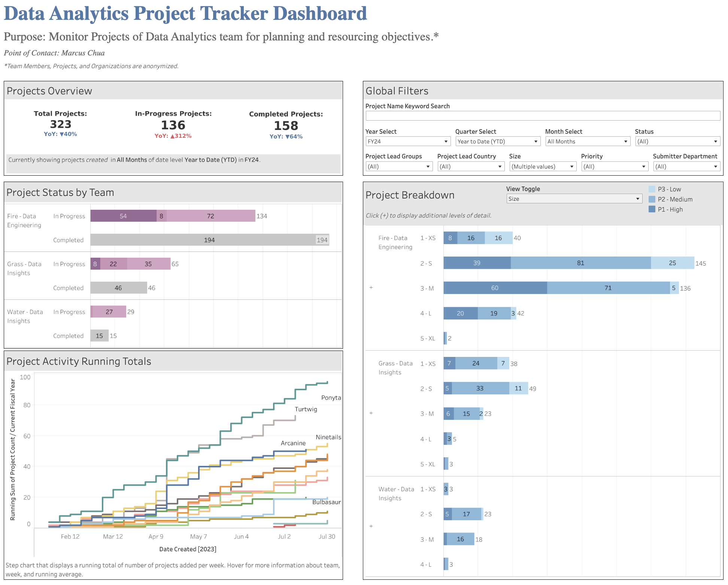
Task: Click the In-Progress Projects 136 count
Action: click(173, 125)
